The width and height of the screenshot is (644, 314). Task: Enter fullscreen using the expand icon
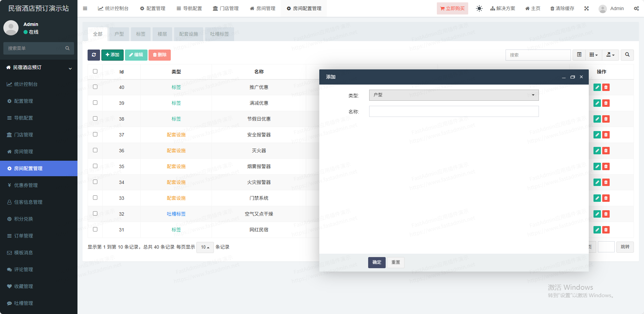tap(586, 8)
